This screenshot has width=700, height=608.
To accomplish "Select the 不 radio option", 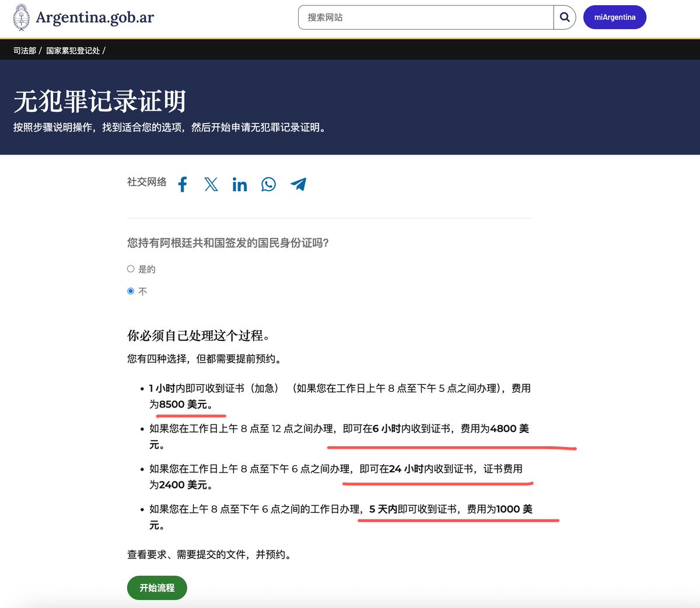I will tap(131, 290).
